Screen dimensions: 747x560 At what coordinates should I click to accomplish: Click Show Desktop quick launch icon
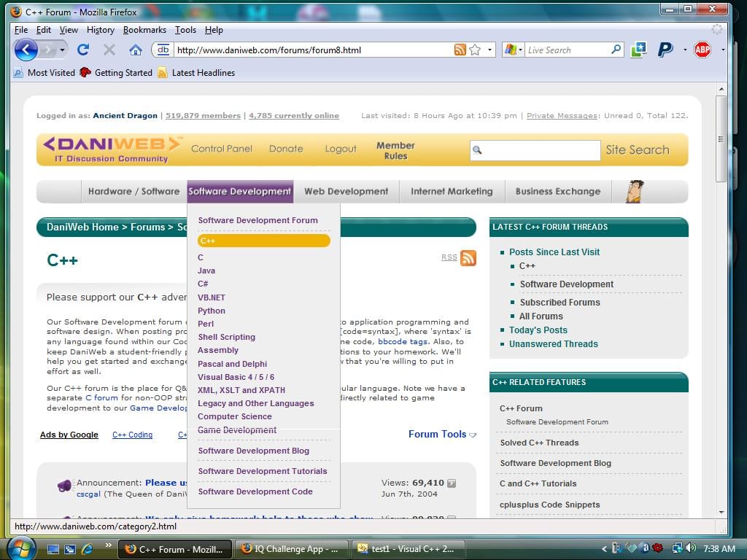[x=53, y=549]
